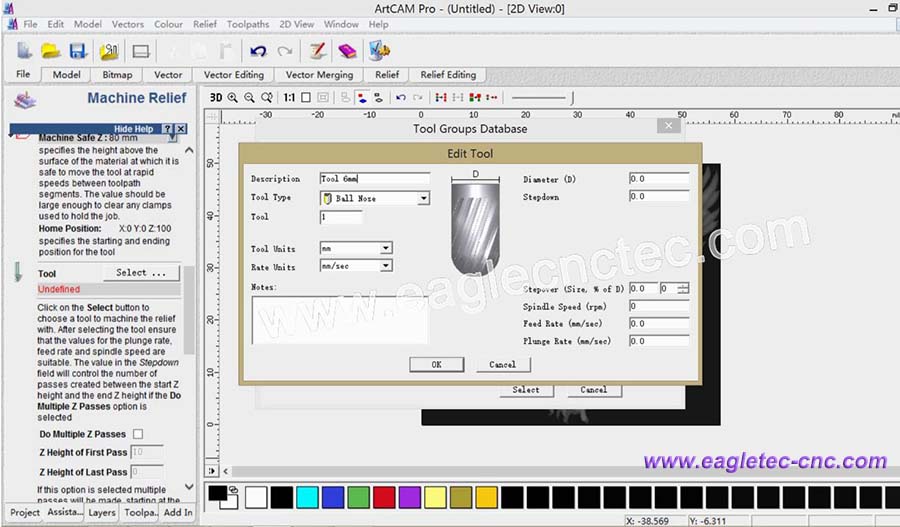The image size is (900, 527).
Task: Click OK in Edit Tool dialog
Action: coord(437,365)
